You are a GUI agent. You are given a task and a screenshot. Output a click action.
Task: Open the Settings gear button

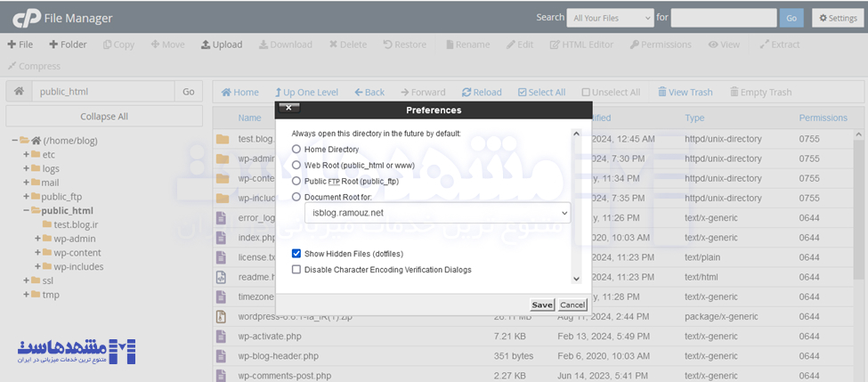[x=838, y=19]
